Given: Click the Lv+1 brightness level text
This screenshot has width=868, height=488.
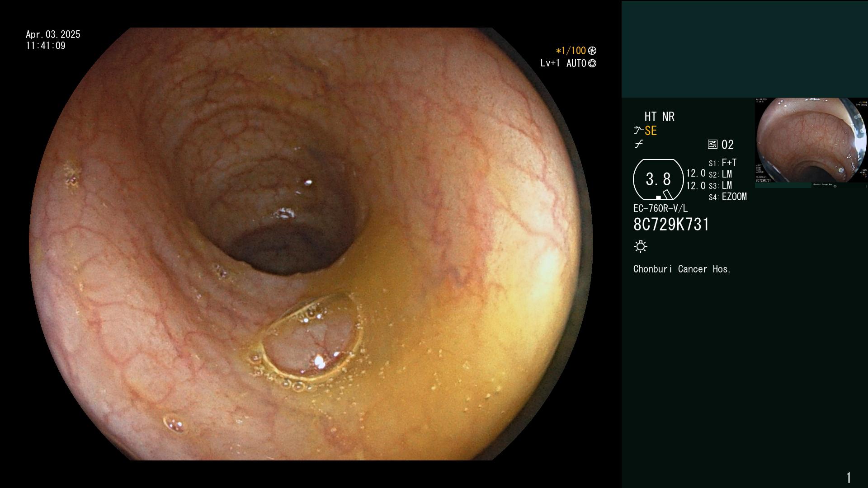Looking at the screenshot, I should 550,63.
